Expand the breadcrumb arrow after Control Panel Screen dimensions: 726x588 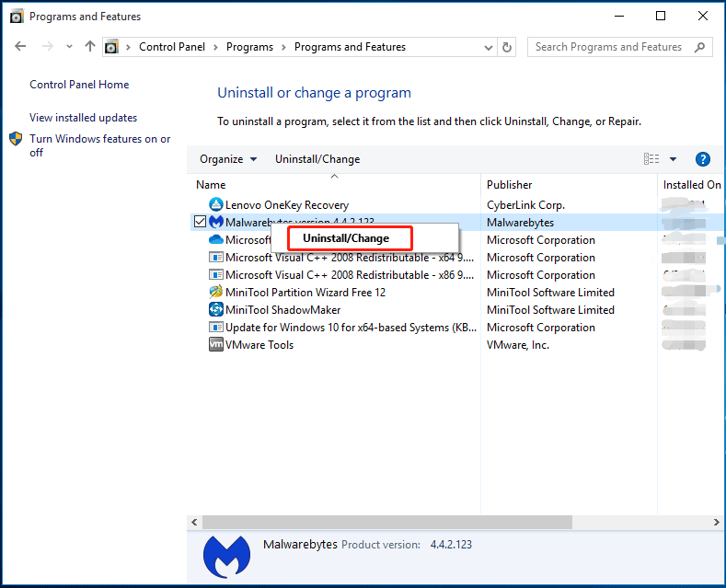215,47
